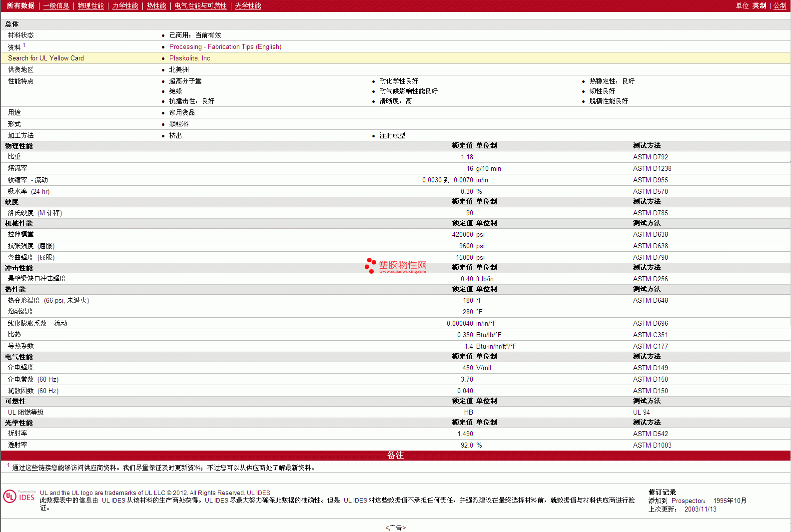Switch units to 公制
This screenshot has width=791, height=532.
(x=780, y=6)
